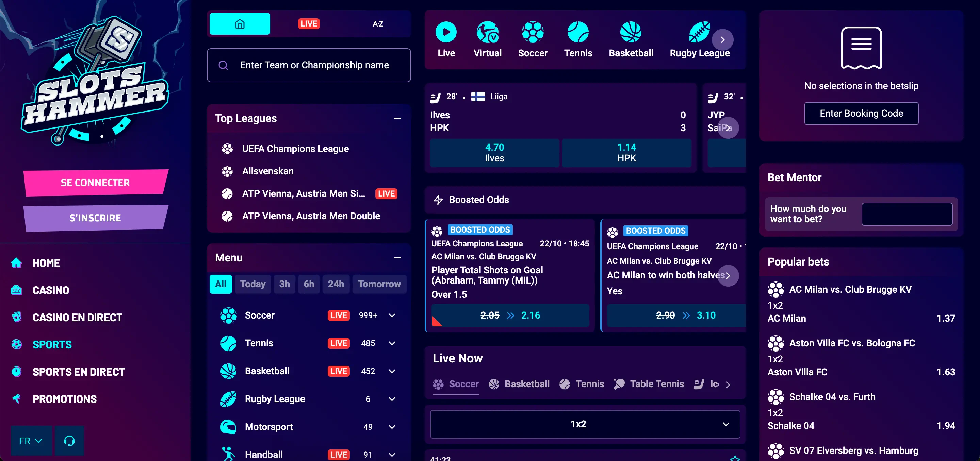Click the betslip receipt icon
This screenshot has height=461, width=980.
click(861, 48)
